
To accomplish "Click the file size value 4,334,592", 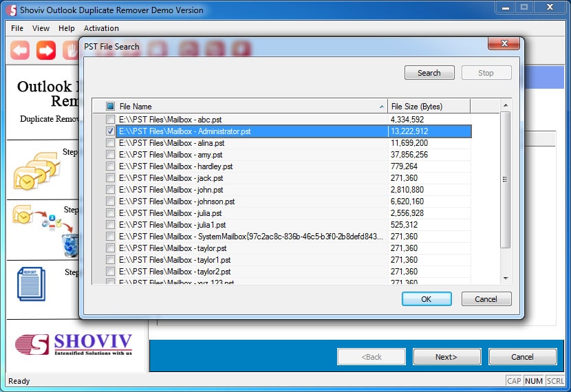I will point(407,120).
